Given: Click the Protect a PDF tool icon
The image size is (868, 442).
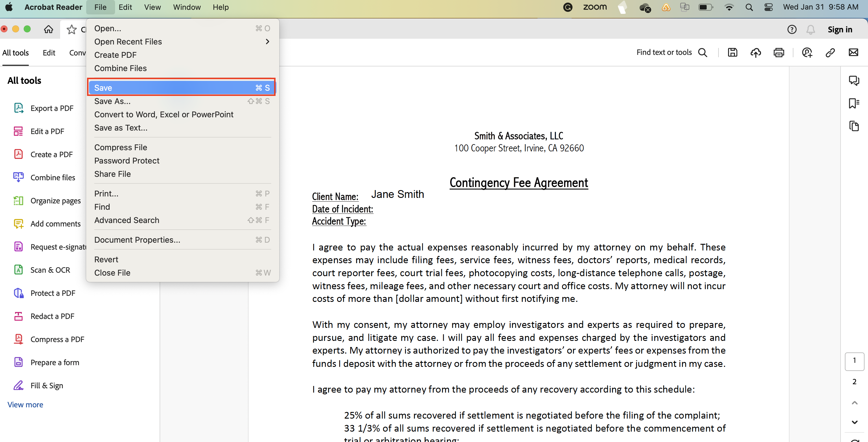Looking at the screenshot, I should tap(19, 293).
